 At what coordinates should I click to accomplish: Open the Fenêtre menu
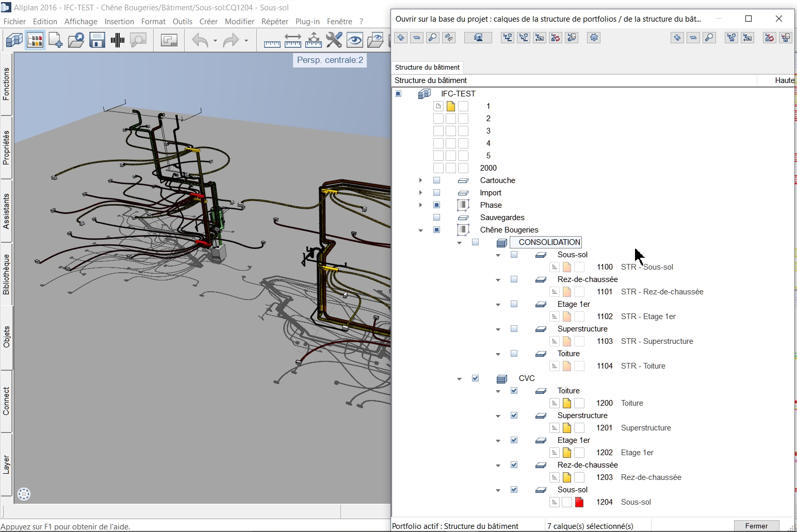pos(339,22)
